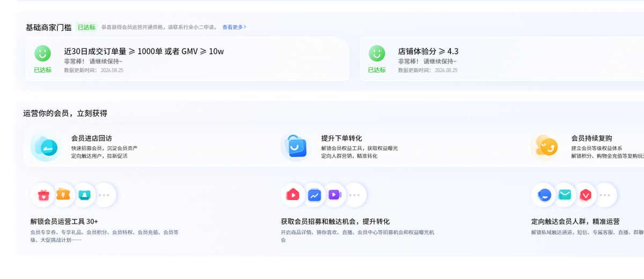The image size is (644, 279).
Task: Click the orange yuan coupon icon
Action: 63,195
